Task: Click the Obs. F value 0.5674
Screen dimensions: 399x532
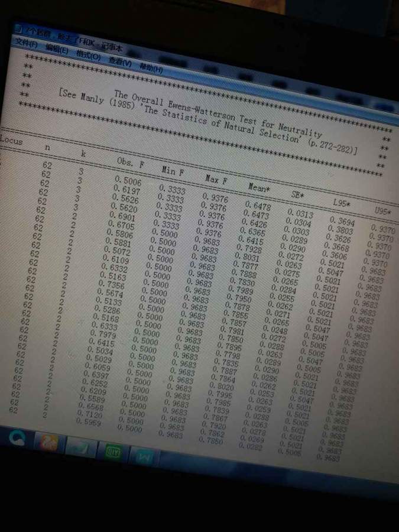Action: point(111,293)
